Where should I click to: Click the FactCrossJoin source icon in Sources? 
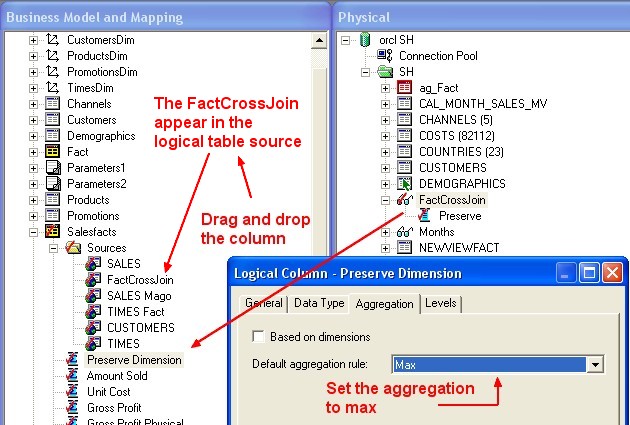point(93,280)
